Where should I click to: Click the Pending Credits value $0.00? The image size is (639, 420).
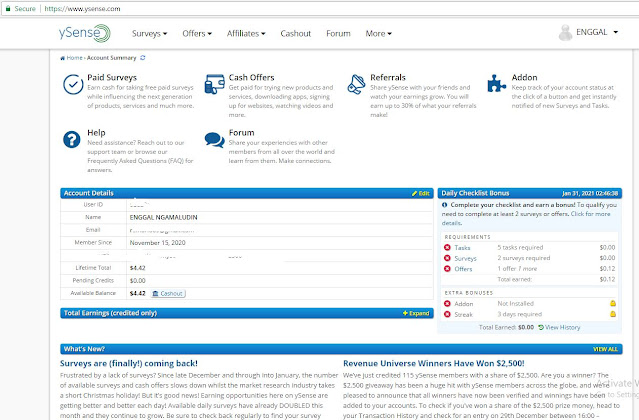point(137,281)
